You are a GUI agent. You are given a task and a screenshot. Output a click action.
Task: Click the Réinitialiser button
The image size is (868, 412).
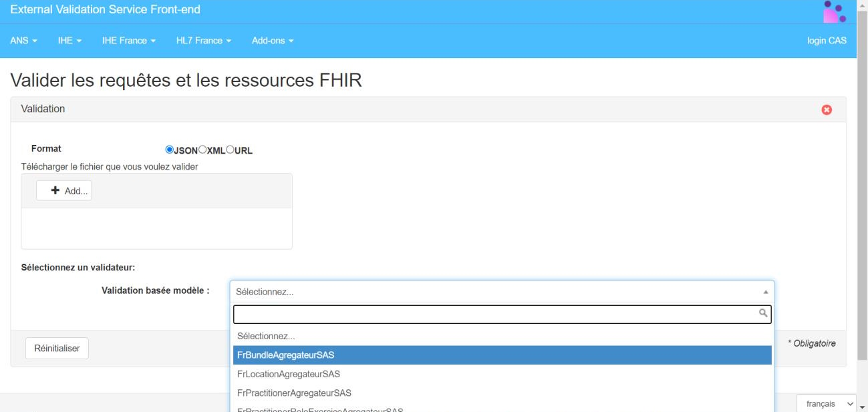(57, 349)
